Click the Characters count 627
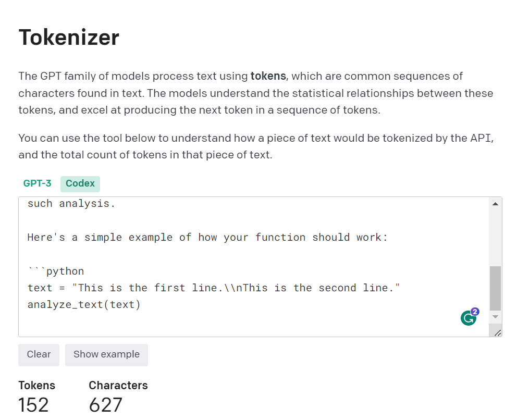517x420 pixels. 105,405
